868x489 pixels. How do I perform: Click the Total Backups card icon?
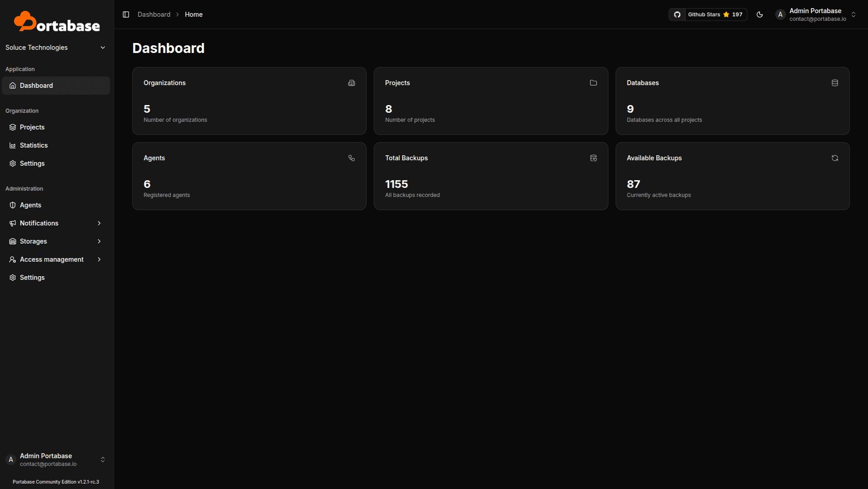point(593,158)
